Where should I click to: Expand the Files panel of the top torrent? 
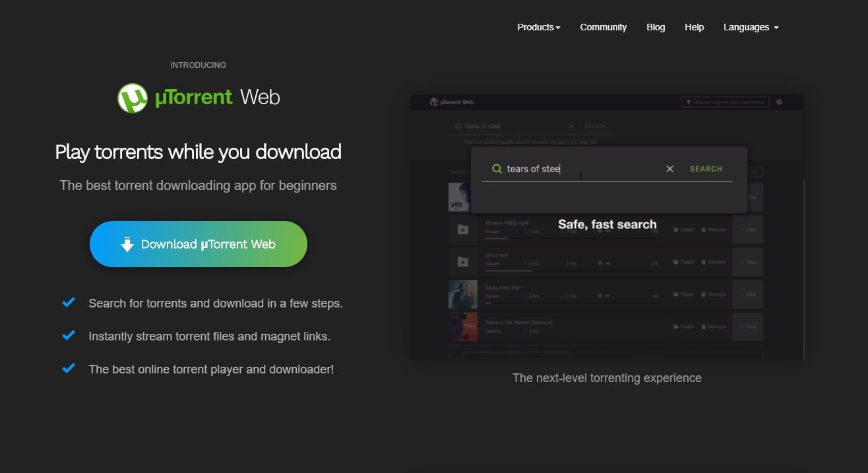755,197
